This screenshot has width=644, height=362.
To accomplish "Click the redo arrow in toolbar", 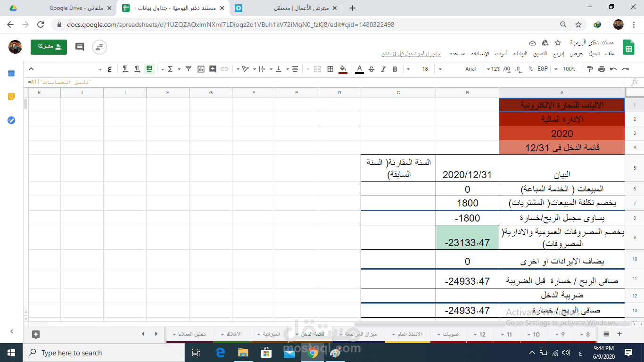I will tap(626, 69).
